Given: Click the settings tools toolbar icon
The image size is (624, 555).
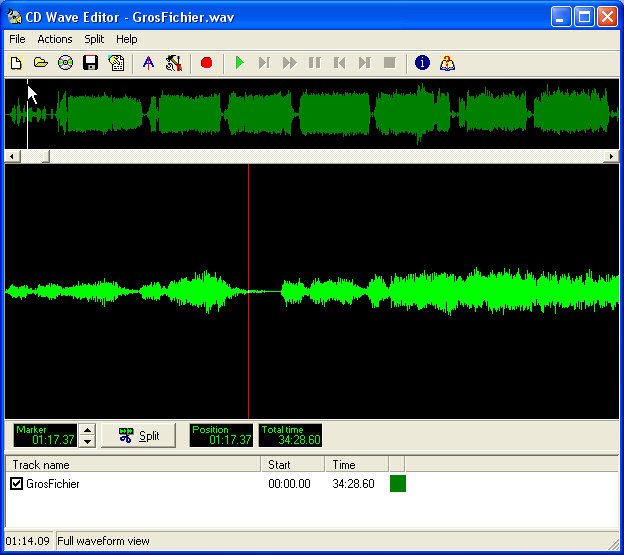Looking at the screenshot, I should pos(174,63).
